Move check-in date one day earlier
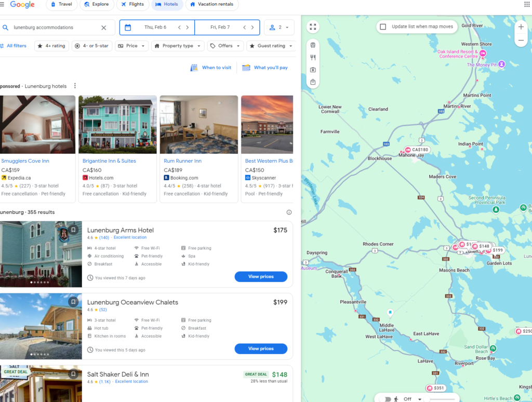 click(179, 28)
